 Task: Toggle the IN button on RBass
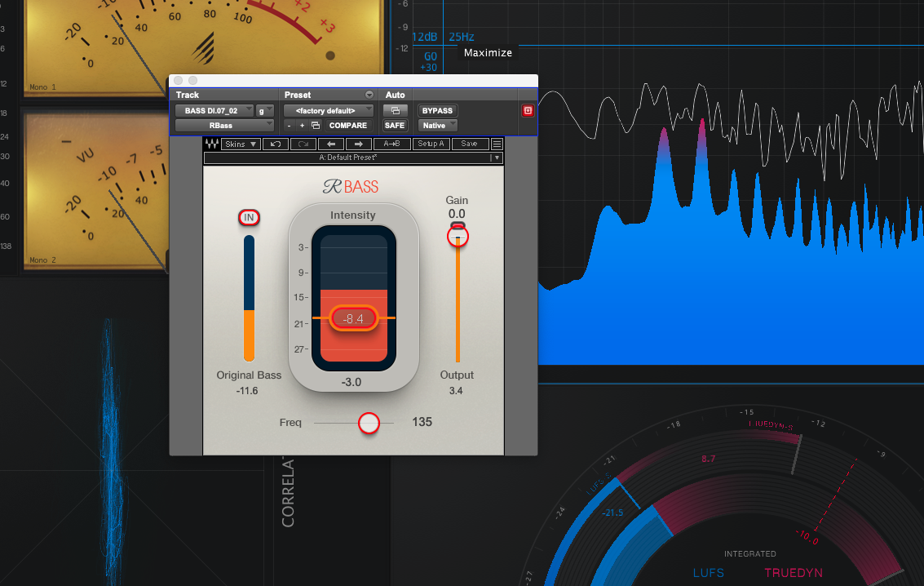coord(249,218)
